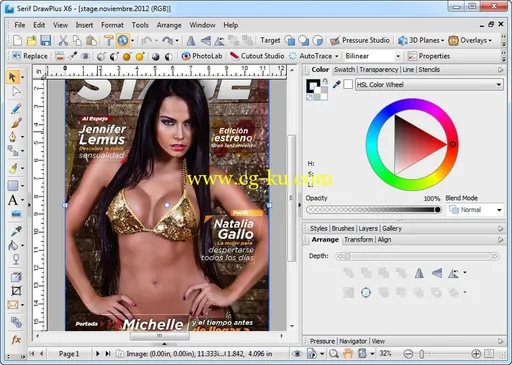Viewport: 512px width, 365px height.
Task: Open the Navigator tab
Action: pyautogui.click(x=353, y=341)
